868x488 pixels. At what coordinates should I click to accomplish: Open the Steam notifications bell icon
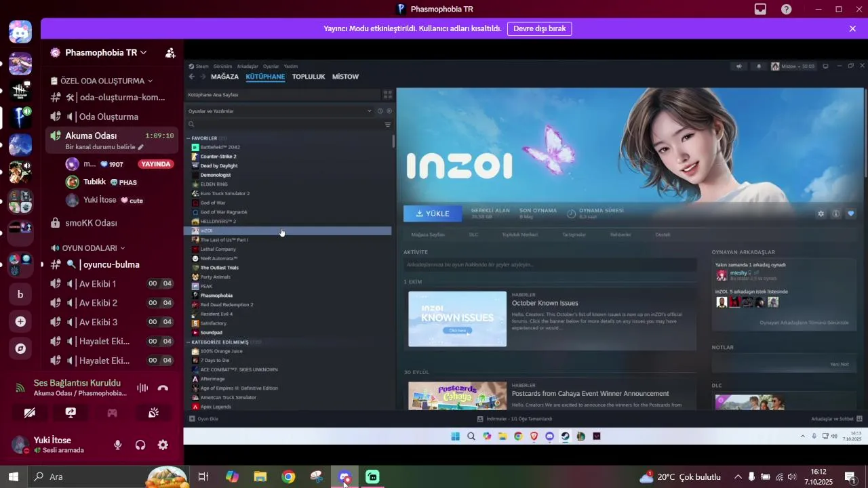pos(759,66)
